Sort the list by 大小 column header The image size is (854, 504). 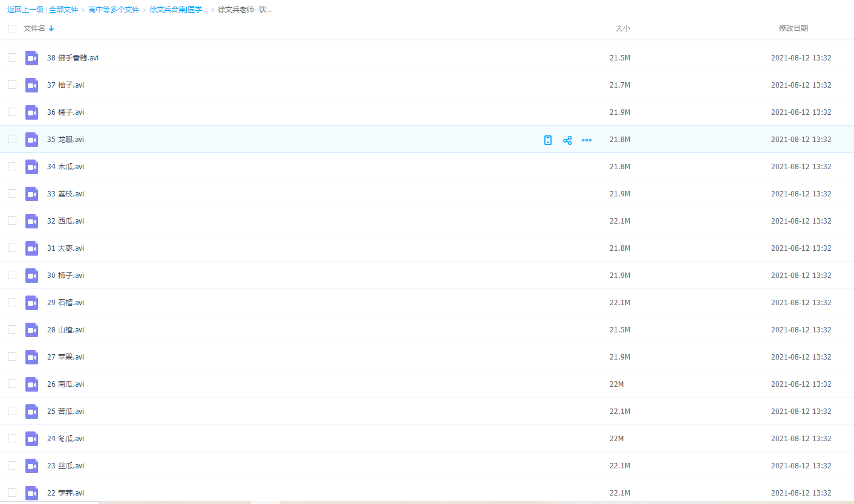[x=622, y=28]
